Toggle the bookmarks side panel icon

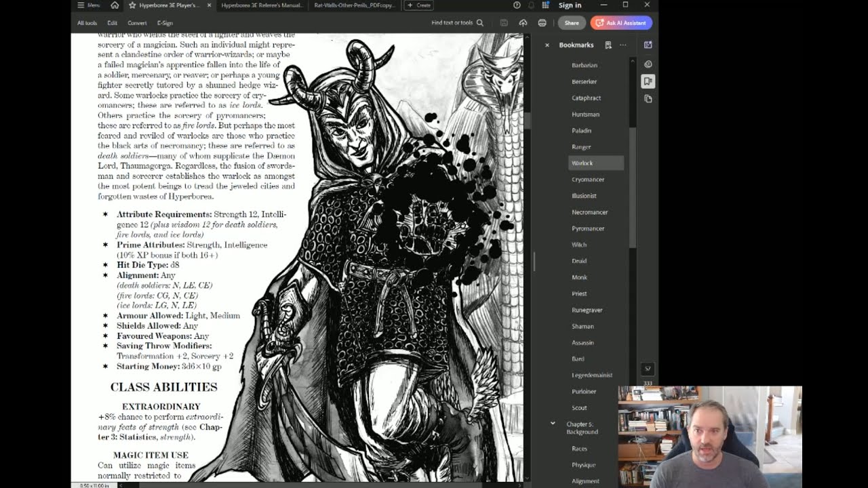(648, 81)
